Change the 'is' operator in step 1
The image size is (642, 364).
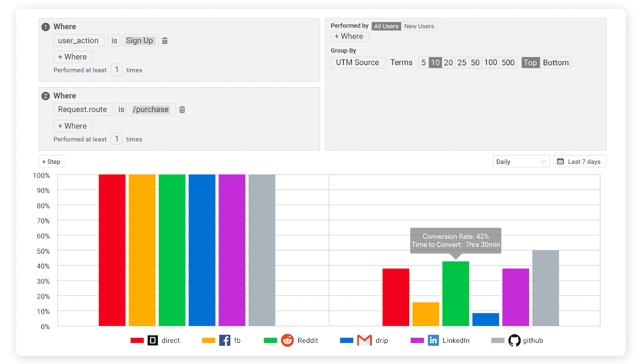(x=114, y=41)
